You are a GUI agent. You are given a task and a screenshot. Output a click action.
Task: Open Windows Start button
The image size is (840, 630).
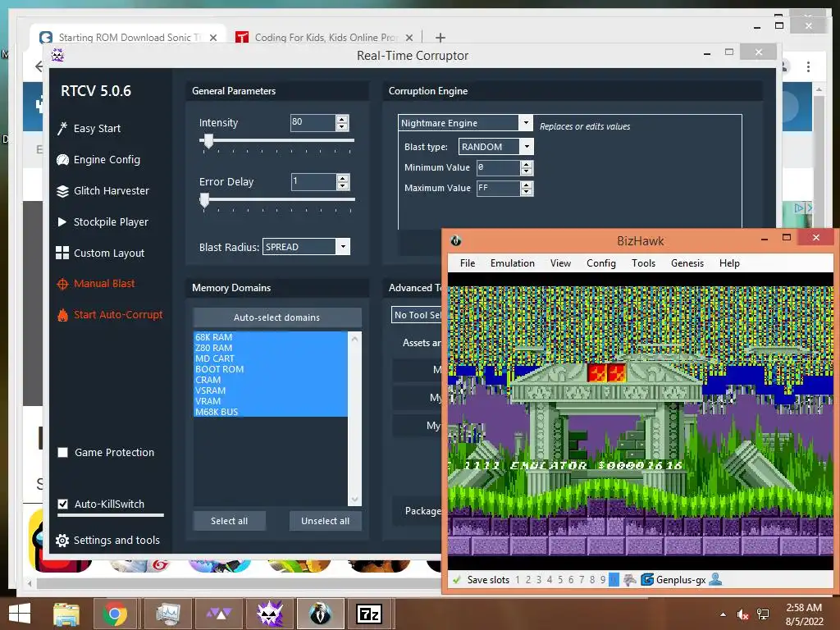pyautogui.click(x=20, y=614)
